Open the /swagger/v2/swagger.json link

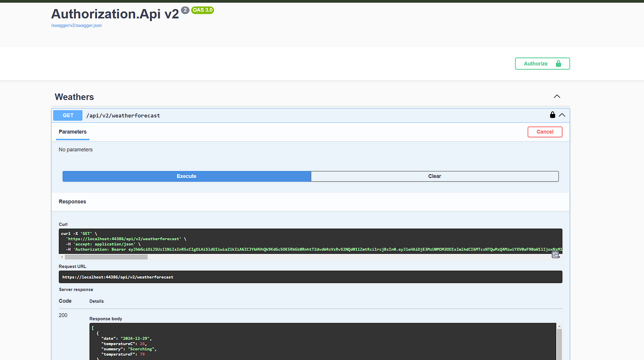click(x=76, y=26)
